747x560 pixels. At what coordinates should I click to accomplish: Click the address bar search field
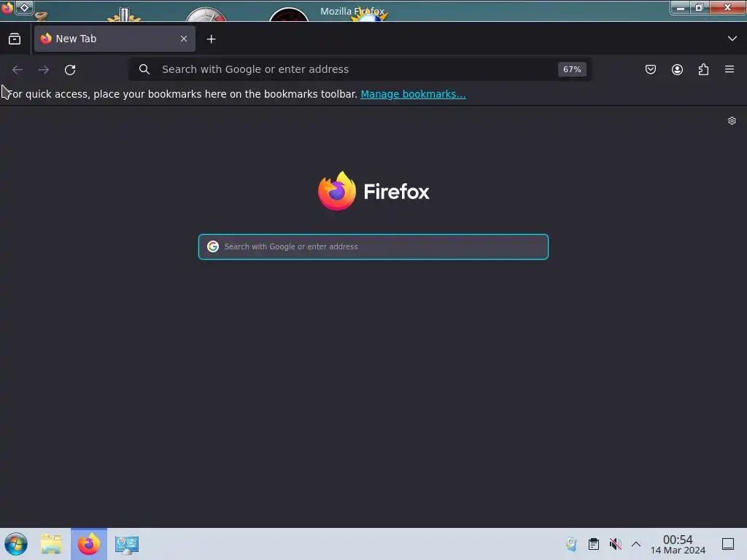tap(360, 69)
